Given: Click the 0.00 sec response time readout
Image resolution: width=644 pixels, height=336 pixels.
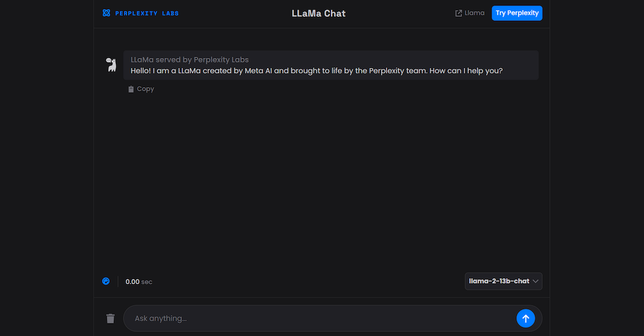Looking at the screenshot, I should point(139,282).
